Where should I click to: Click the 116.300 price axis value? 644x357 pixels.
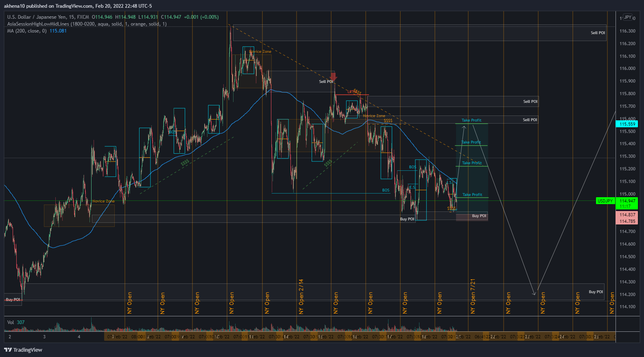pos(627,31)
